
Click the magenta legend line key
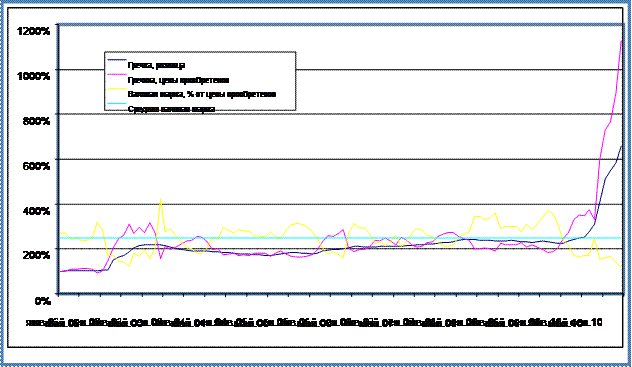[x=117, y=75]
